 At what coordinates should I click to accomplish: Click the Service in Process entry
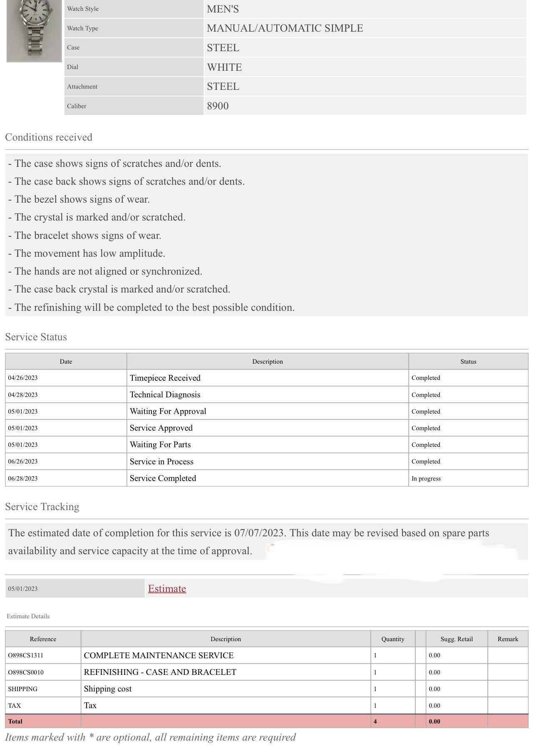click(161, 461)
